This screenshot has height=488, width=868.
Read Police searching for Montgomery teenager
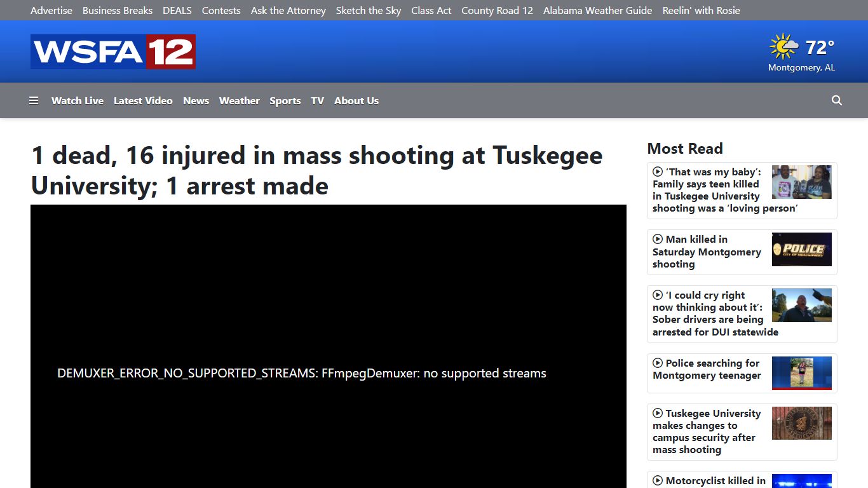707,369
